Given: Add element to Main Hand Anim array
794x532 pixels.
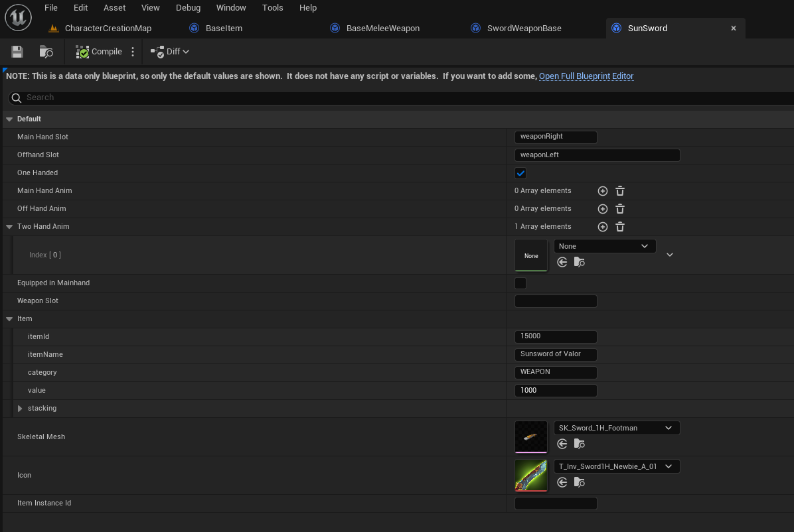Looking at the screenshot, I should tap(603, 191).
